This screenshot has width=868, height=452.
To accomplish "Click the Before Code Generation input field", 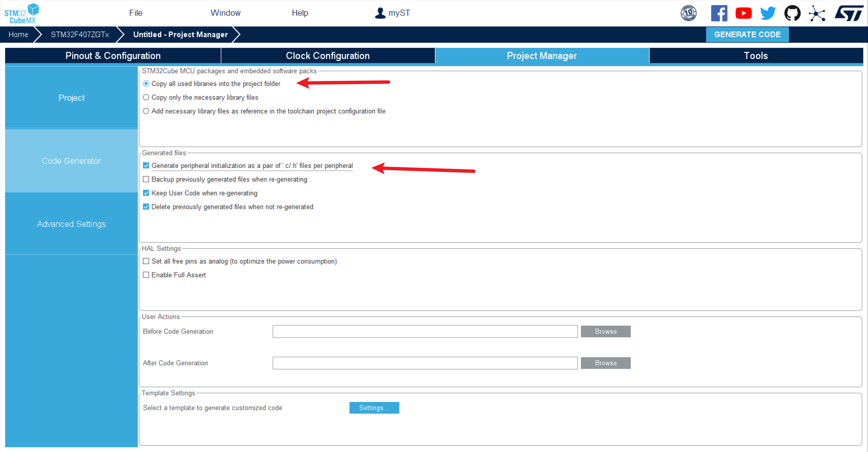I will point(425,331).
